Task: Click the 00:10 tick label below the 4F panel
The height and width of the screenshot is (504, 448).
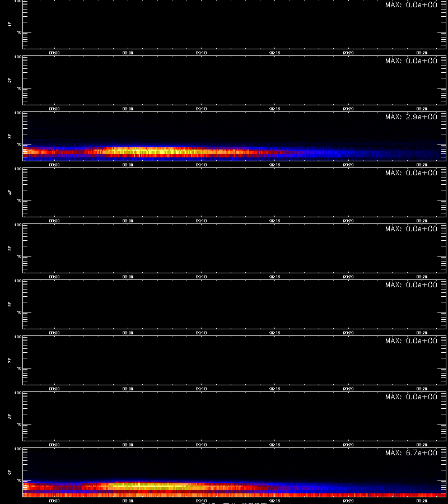Action: pyautogui.click(x=201, y=221)
